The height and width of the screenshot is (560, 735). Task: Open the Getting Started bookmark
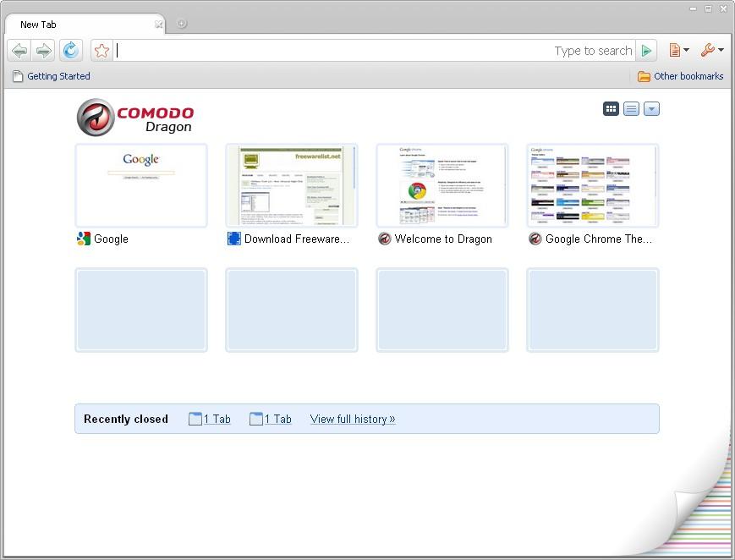(52, 76)
